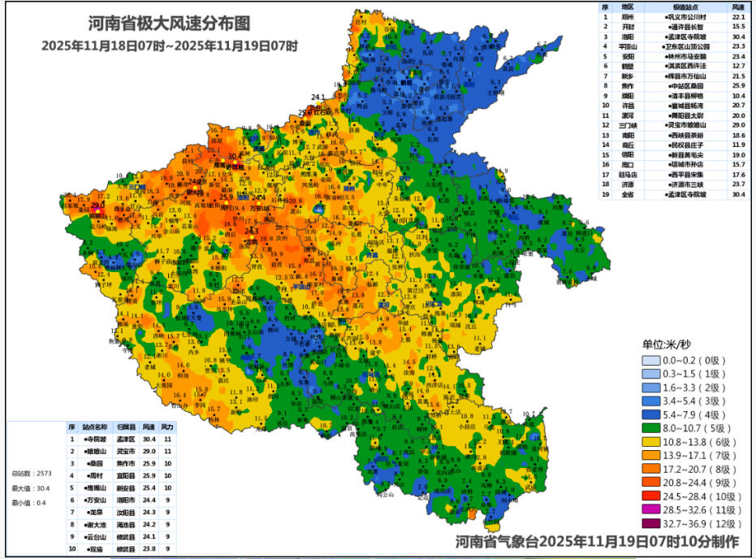
Task: Click the 双庙 station in row 10
Action: (x=96, y=549)
